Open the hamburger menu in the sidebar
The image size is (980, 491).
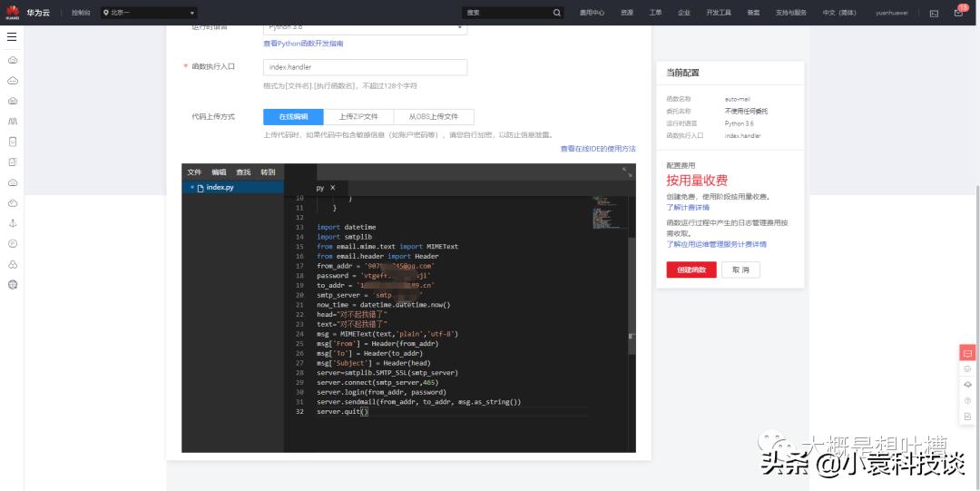(12, 37)
